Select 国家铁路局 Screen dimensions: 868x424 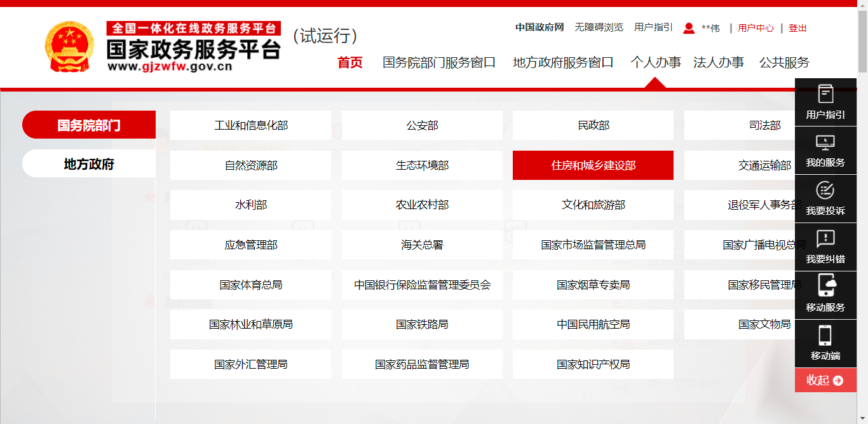(422, 324)
